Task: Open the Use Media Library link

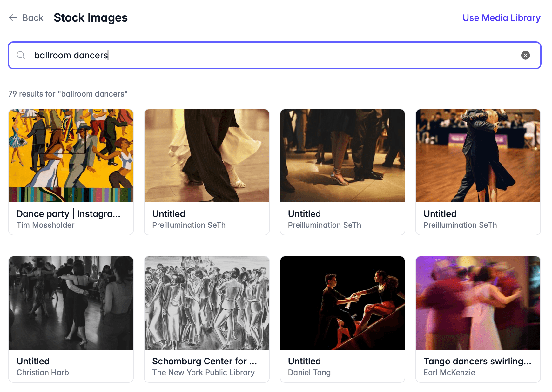Action: pyautogui.click(x=501, y=18)
